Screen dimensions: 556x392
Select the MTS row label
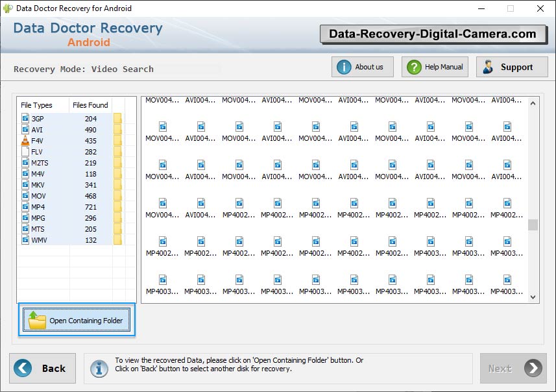pyautogui.click(x=38, y=229)
